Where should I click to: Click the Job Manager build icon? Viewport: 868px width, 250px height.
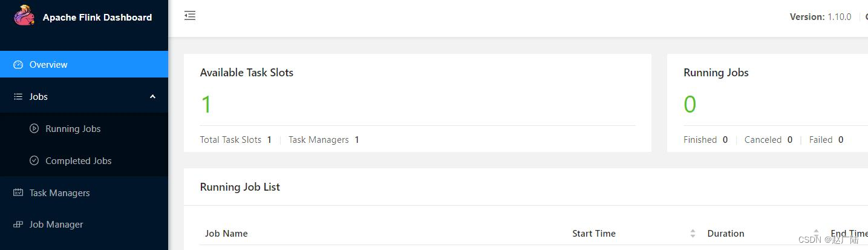pos(18,225)
